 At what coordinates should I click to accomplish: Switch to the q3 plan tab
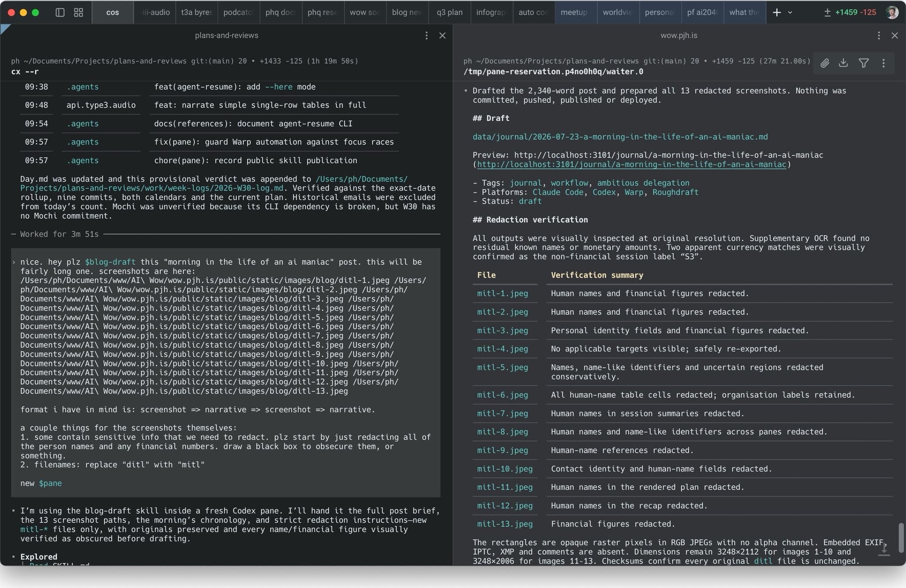point(449,12)
